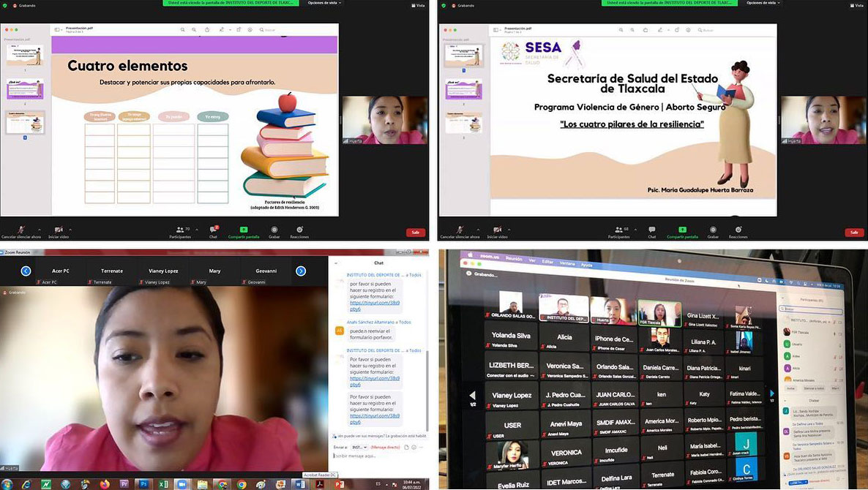Select first page thumbnail in top-right PDF sidebar

464,56
